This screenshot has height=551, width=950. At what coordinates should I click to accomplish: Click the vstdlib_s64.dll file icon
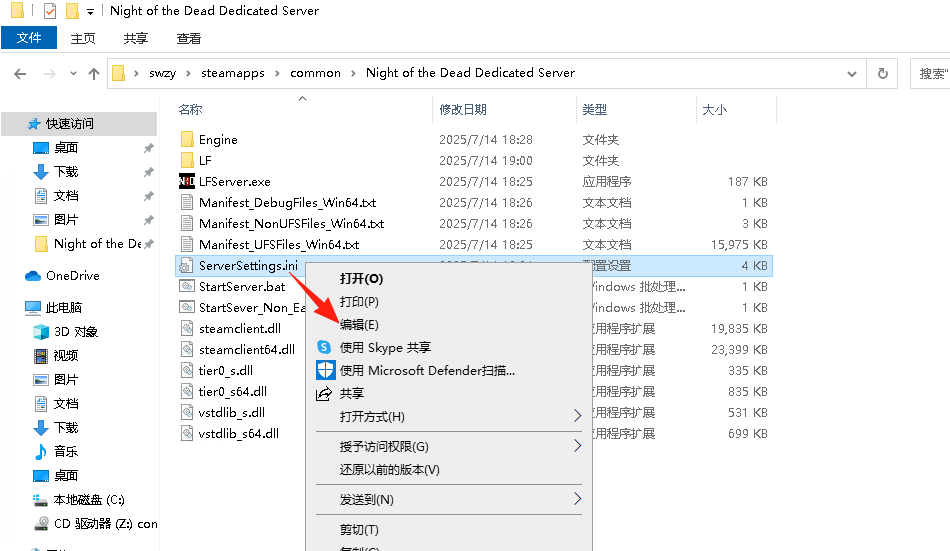[187, 433]
